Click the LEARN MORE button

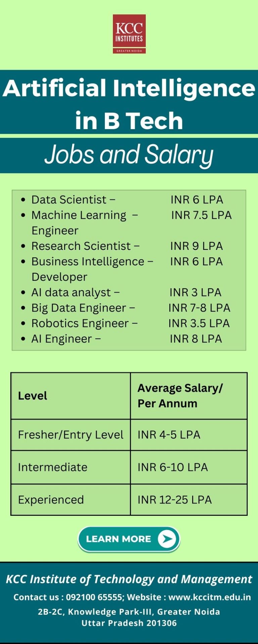[129, 539]
